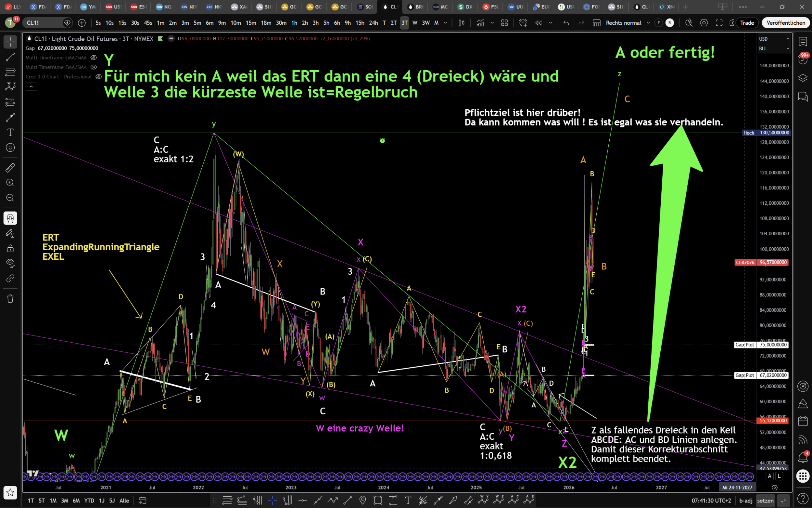Select the YTD date range
This screenshot has width=812, height=508.
(89, 501)
